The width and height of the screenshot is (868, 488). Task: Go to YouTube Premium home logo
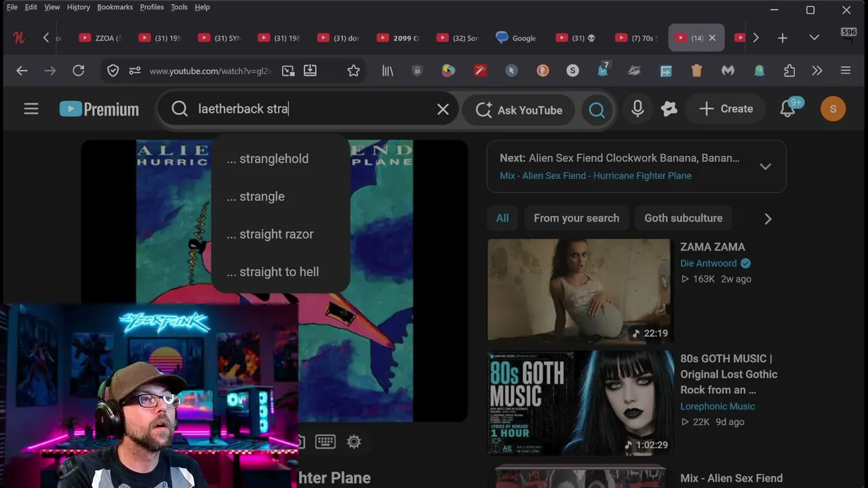[x=99, y=109]
